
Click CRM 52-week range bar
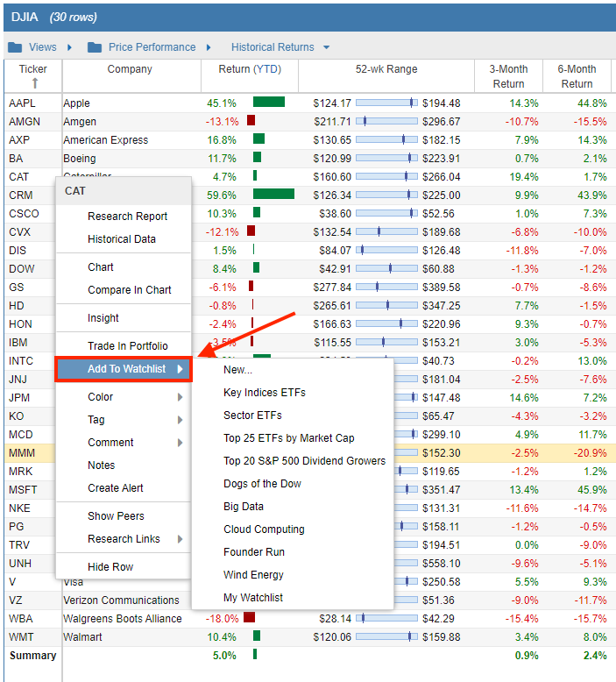(386, 195)
